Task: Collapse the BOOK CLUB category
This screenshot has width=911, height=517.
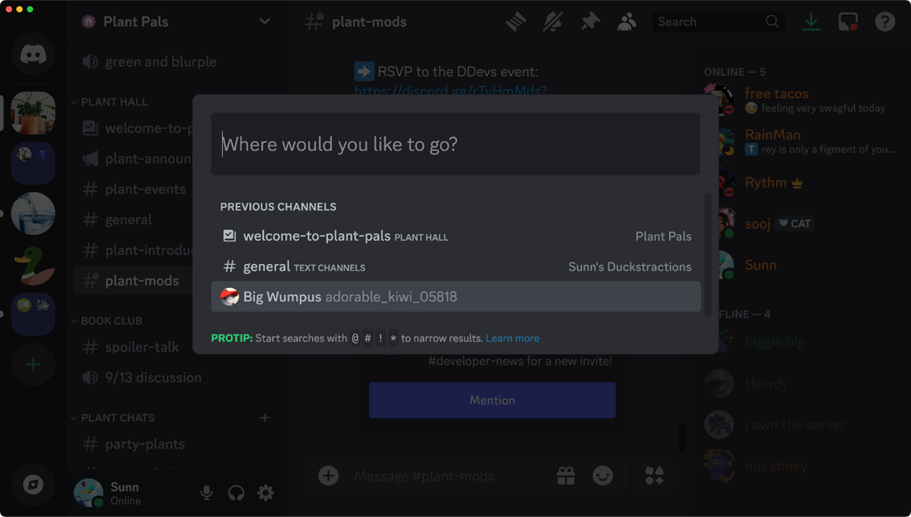Action: click(x=111, y=321)
